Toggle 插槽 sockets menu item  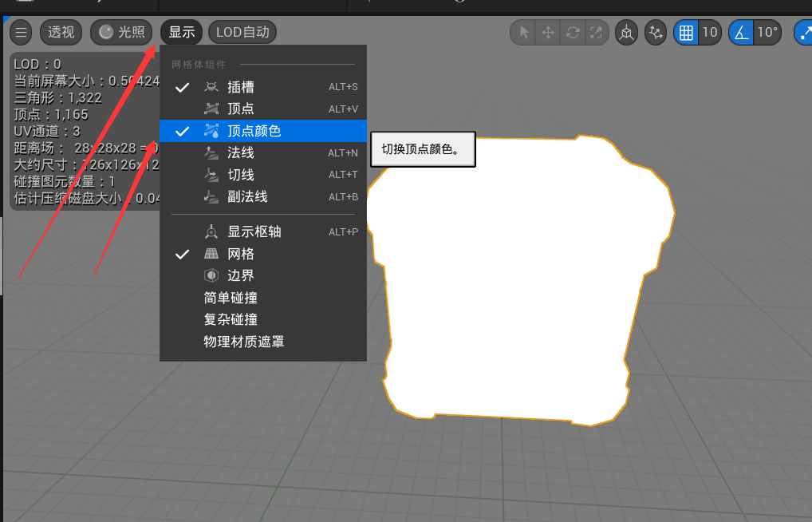click(x=263, y=87)
